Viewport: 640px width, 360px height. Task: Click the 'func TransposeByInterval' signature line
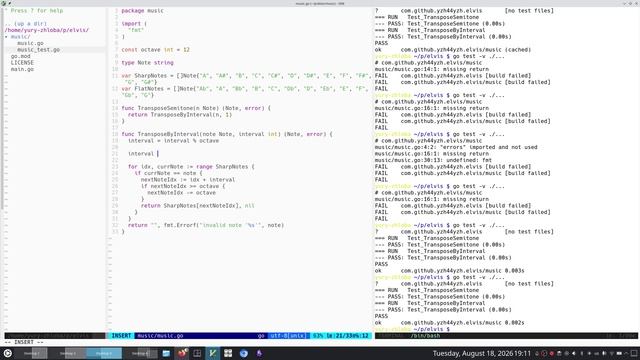pos(227,134)
